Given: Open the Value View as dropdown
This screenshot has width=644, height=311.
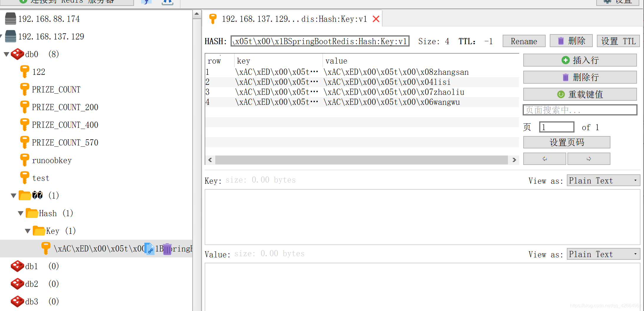Looking at the screenshot, I should pos(603,254).
